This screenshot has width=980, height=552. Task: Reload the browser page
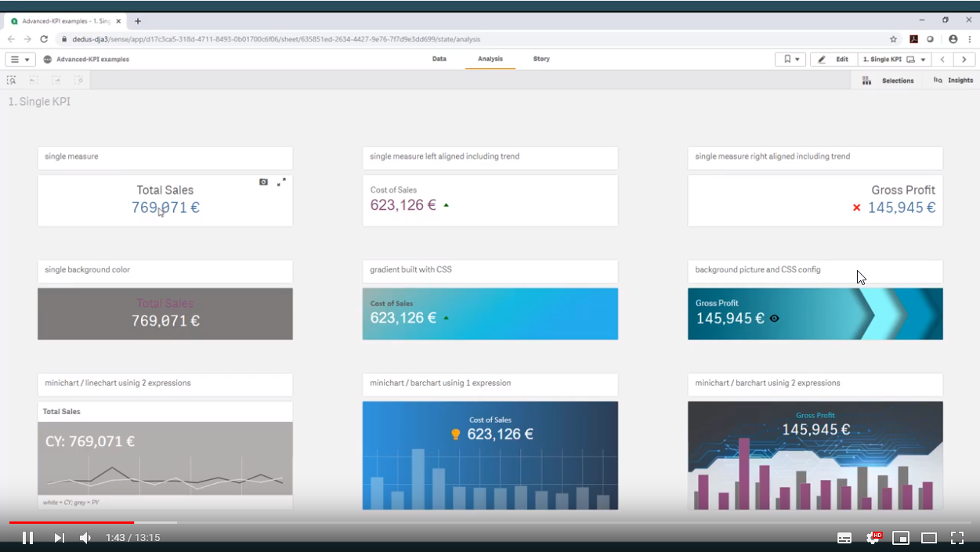coord(44,39)
